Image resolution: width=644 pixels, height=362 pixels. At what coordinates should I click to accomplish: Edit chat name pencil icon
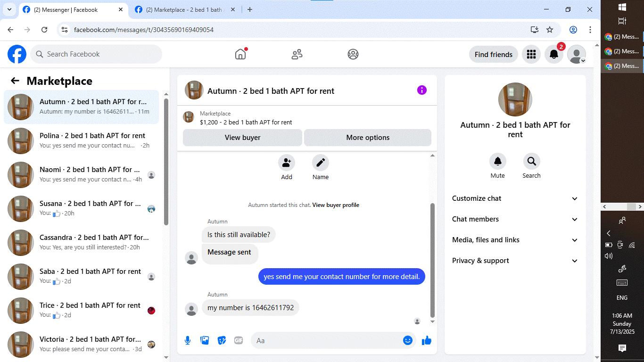321,163
